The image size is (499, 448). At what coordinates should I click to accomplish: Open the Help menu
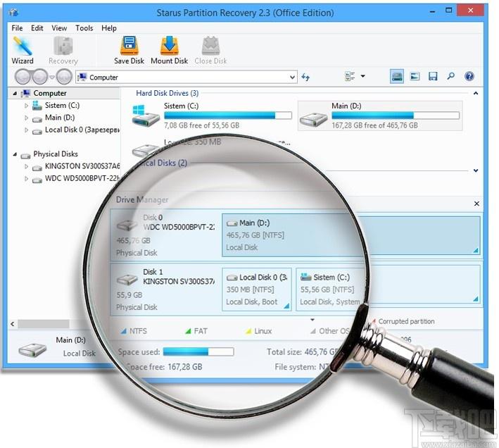[x=109, y=28]
